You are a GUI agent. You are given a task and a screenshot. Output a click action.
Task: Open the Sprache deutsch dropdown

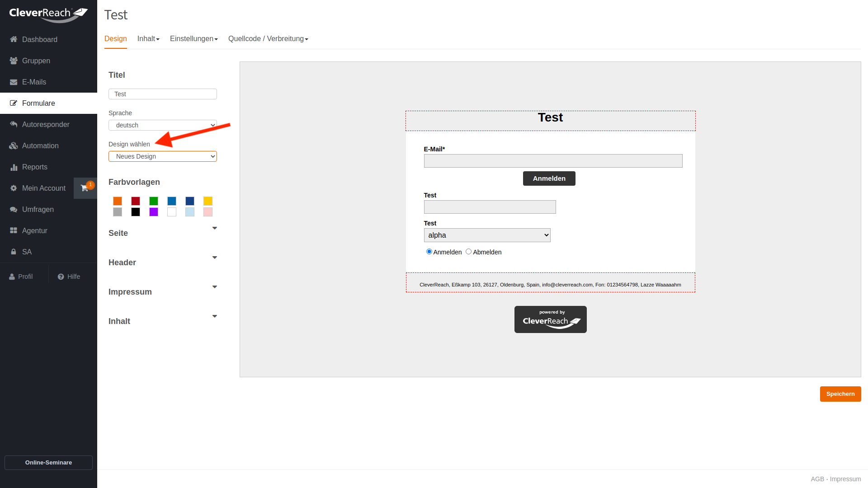[x=163, y=125]
